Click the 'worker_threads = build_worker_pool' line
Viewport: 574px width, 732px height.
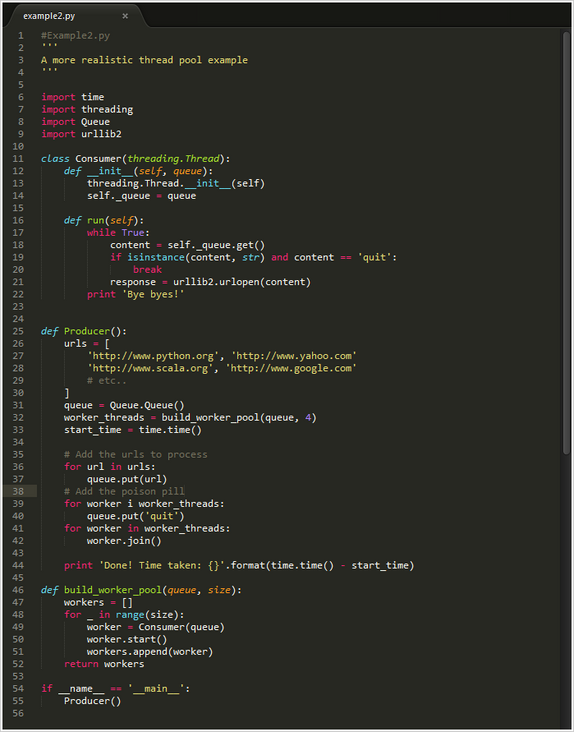(190, 417)
